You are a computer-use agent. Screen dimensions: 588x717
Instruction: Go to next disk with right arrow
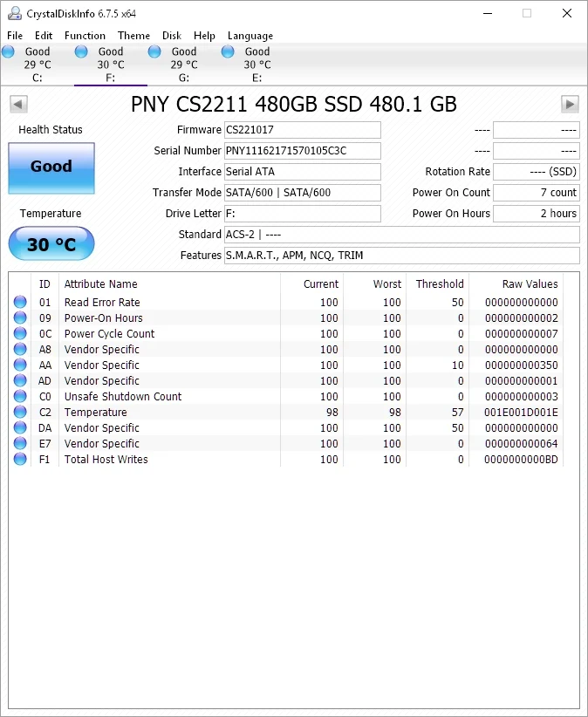click(570, 105)
